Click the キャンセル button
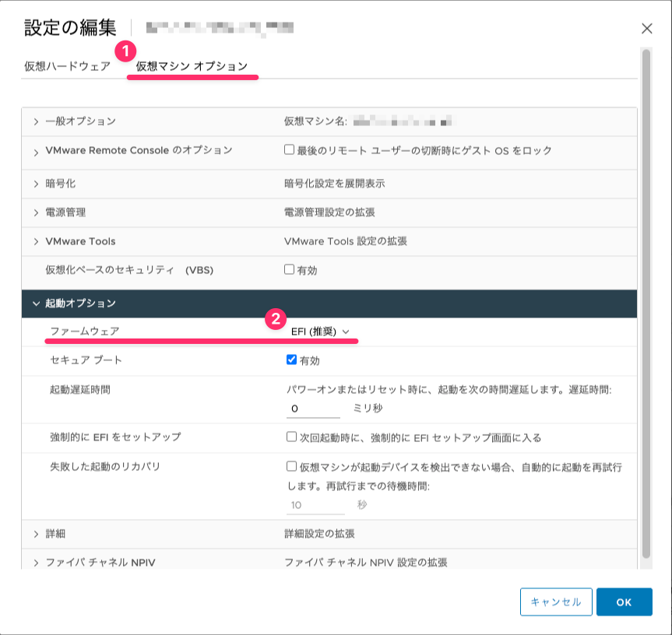The image size is (672, 635). pos(556,602)
